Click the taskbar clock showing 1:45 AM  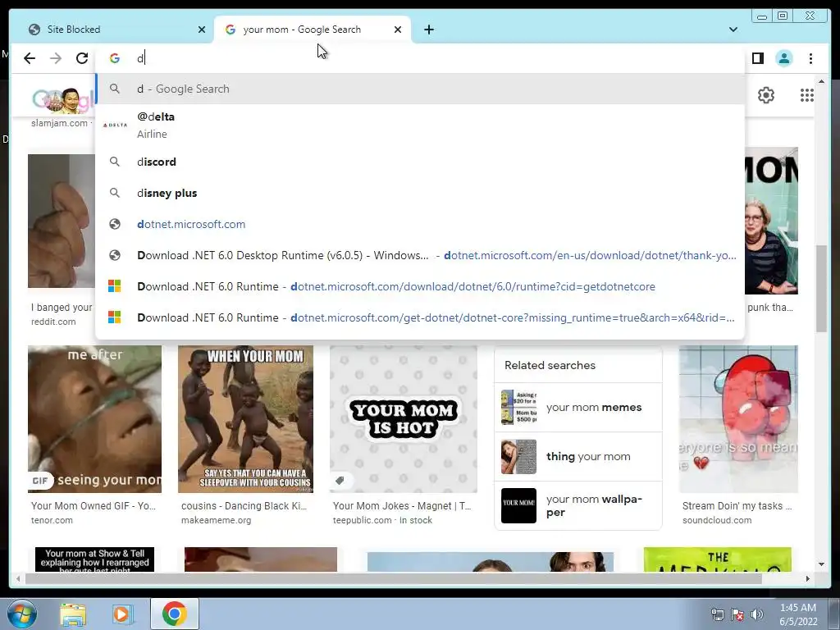[x=798, y=614]
